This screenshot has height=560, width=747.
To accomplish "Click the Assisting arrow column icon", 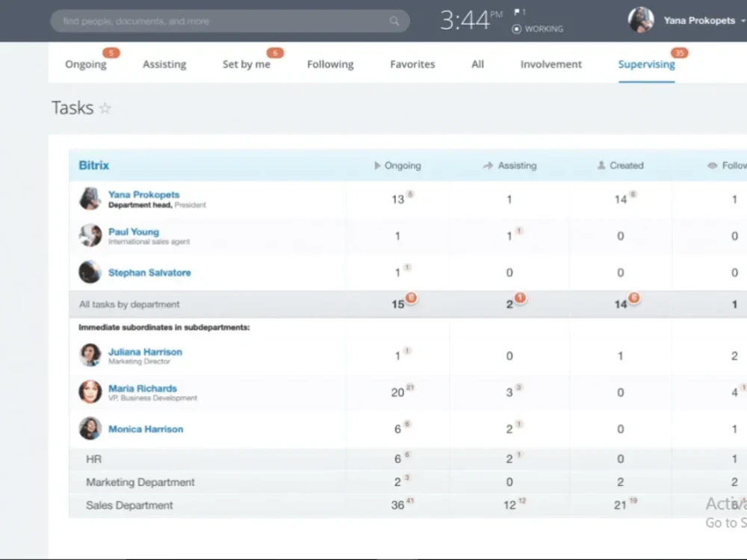I will [x=487, y=166].
